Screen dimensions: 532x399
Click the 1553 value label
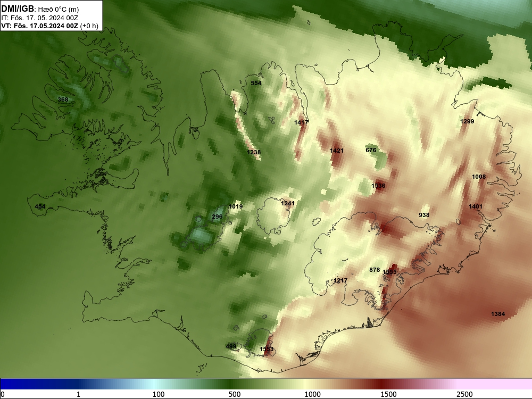[267, 349]
